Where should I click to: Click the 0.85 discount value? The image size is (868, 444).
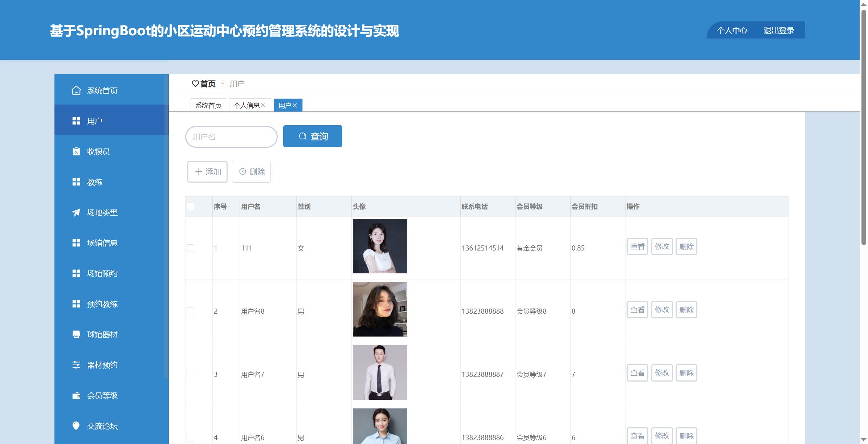pos(578,248)
